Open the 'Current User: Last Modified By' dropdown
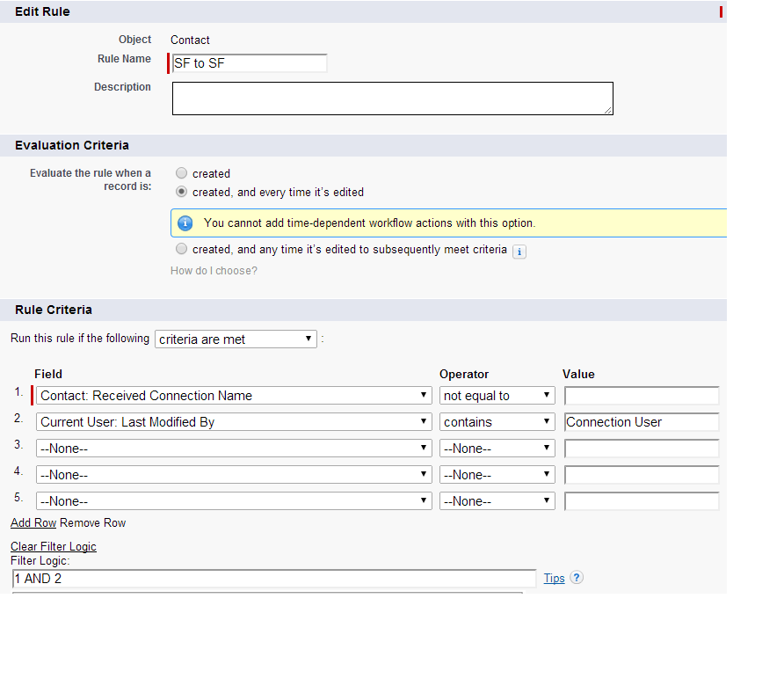This screenshot has height=686, width=784. pyautogui.click(x=234, y=422)
